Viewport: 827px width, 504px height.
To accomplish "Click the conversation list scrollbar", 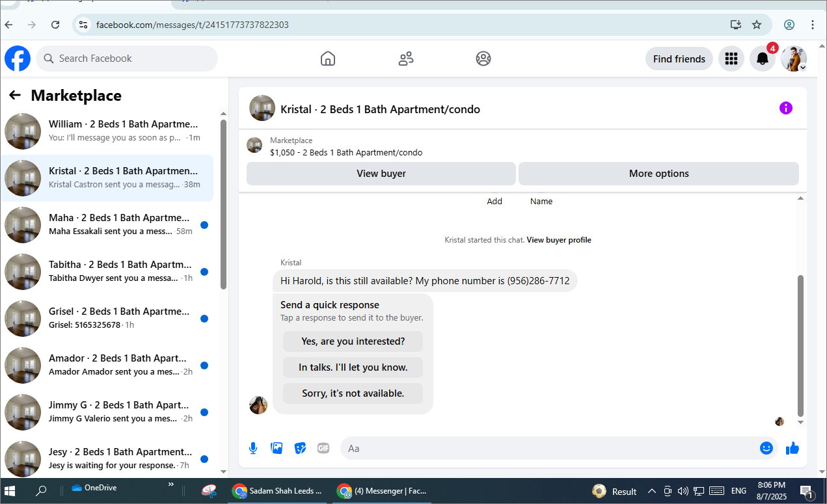I will 223,204.
